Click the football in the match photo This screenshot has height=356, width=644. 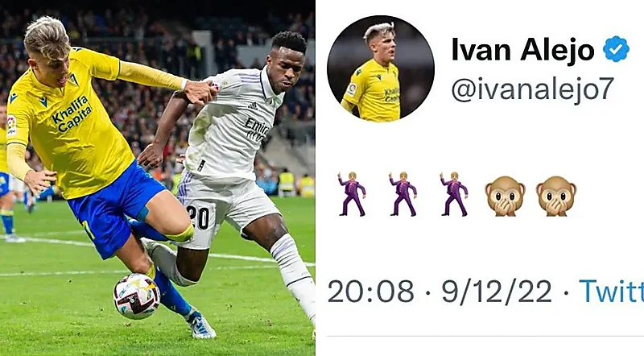137,296
